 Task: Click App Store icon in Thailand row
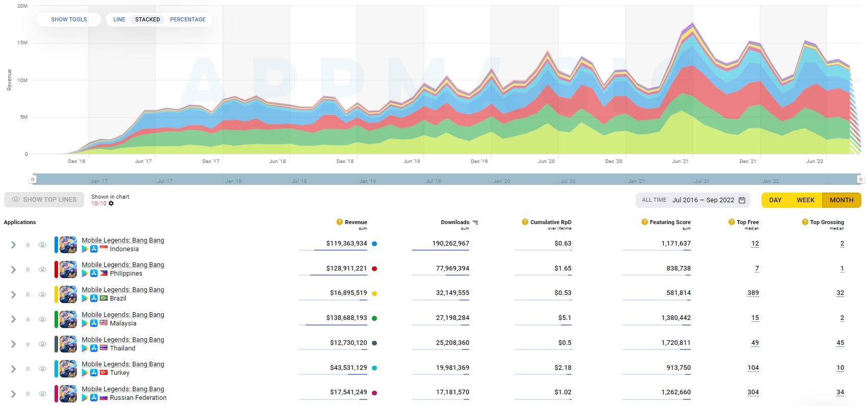(x=94, y=348)
